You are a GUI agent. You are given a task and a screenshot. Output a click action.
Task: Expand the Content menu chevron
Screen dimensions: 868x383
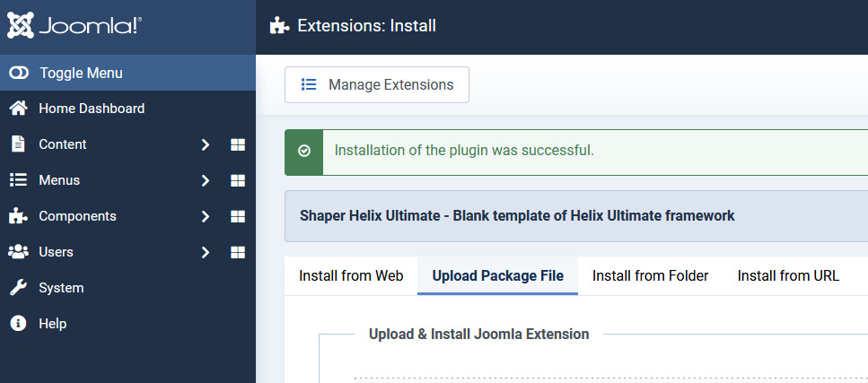[x=206, y=144]
